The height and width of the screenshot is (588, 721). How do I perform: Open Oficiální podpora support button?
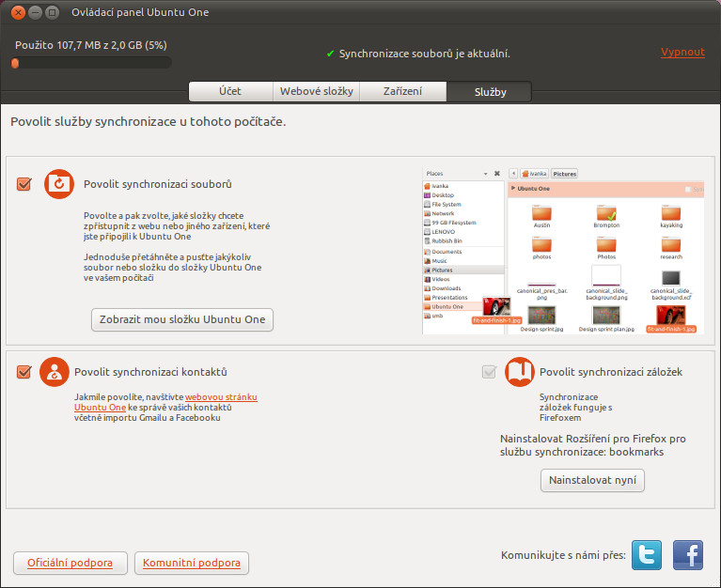(x=70, y=564)
